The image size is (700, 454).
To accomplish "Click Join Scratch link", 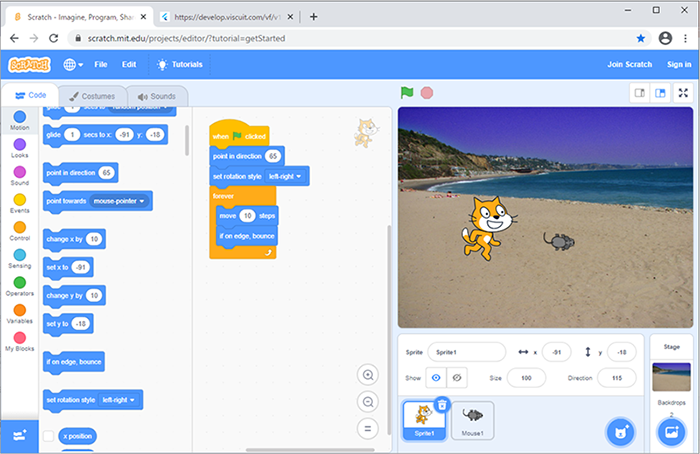I will [x=629, y=65].
